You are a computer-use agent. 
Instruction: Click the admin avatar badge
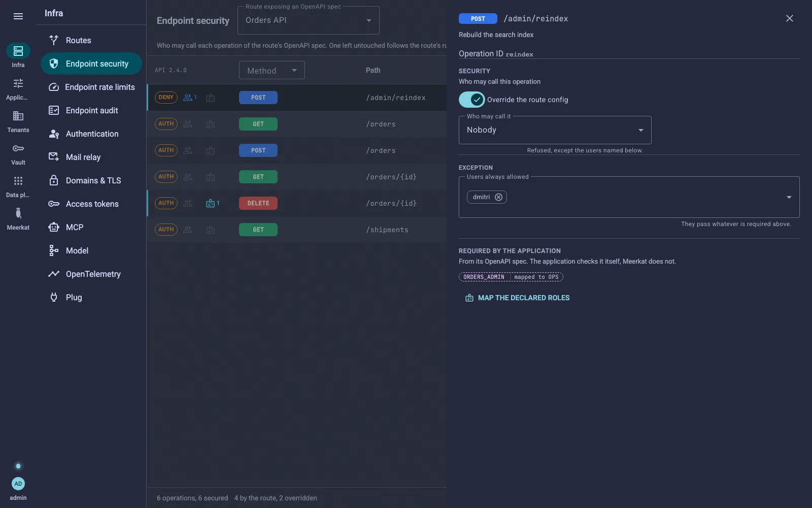click(18, 484)
